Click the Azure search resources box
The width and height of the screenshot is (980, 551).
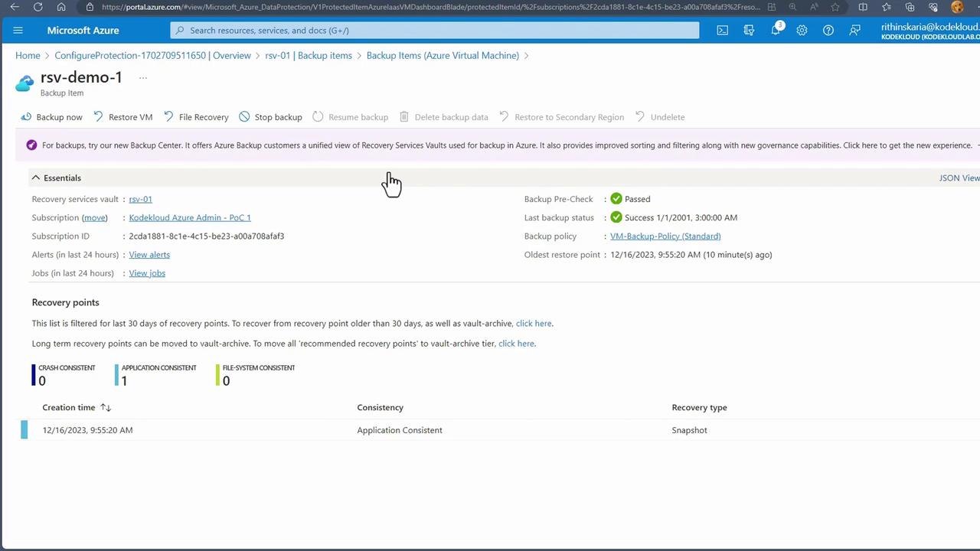[x=435, y=31]
